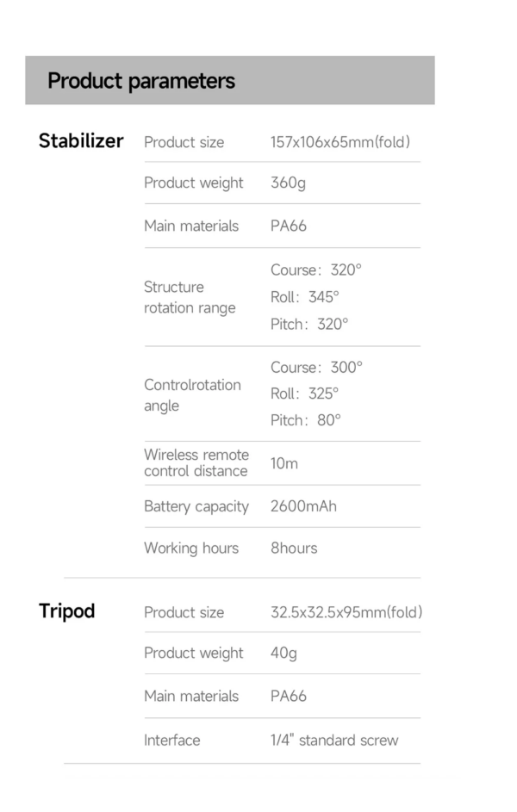Click the Course: 300° value

(x=316, y=368)
